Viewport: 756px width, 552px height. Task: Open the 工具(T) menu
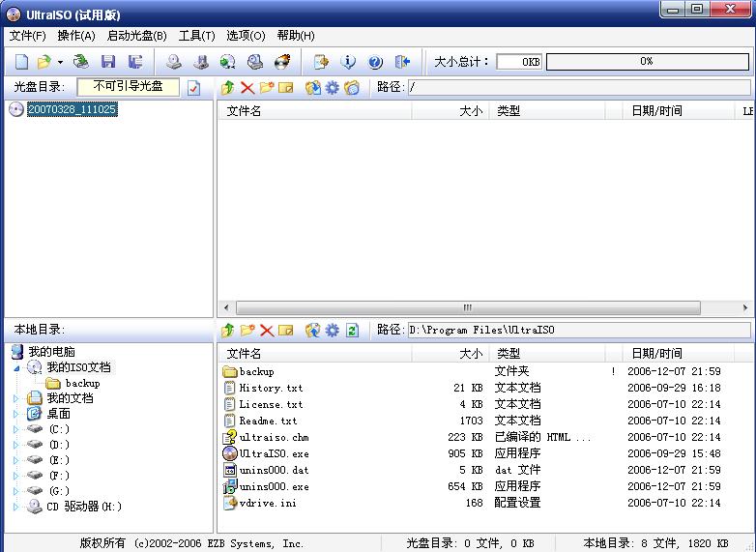click(x=196, y=36)
